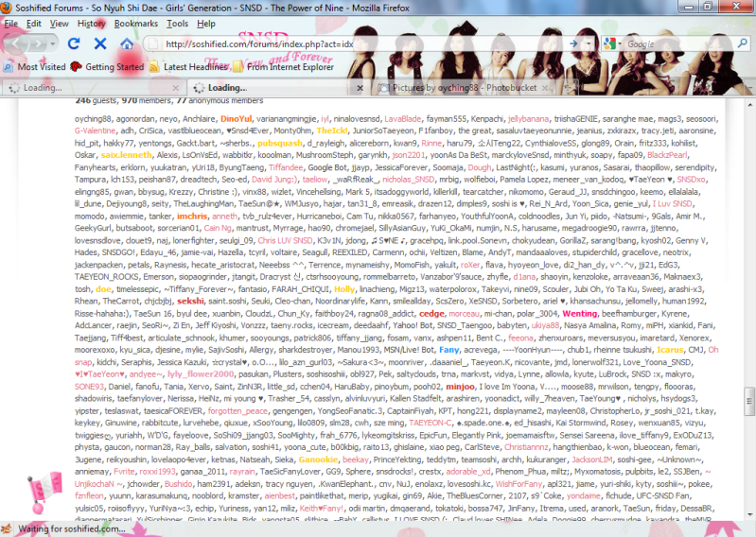Open Chris LUV SNSD's profile link
Screen dimensions: 756x537
pyautogui.click(x=285, y=240)
